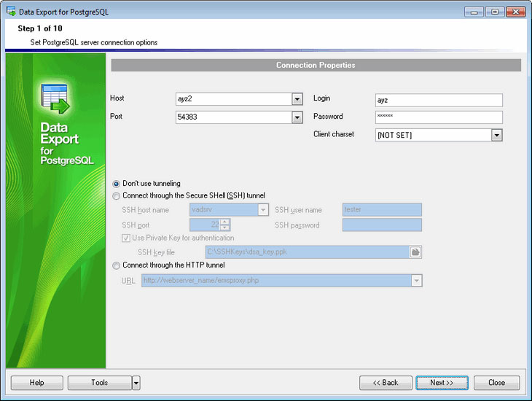Expand the Host dropdown list

(297, 100)
